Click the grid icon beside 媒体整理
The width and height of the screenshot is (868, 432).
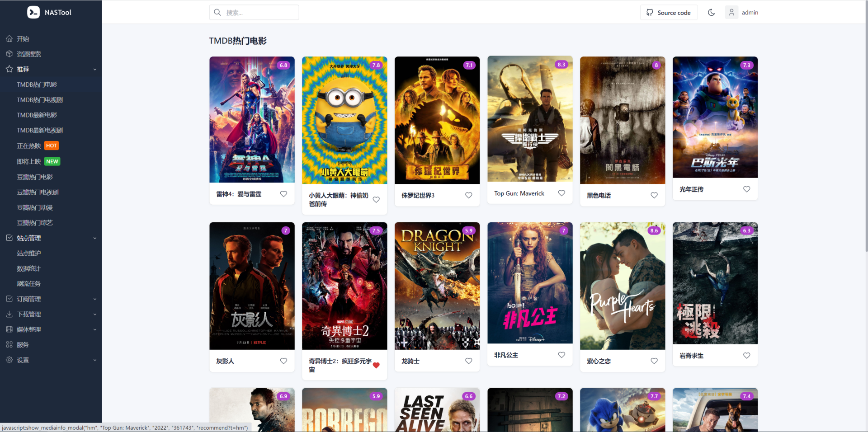[x=9, y=329]
